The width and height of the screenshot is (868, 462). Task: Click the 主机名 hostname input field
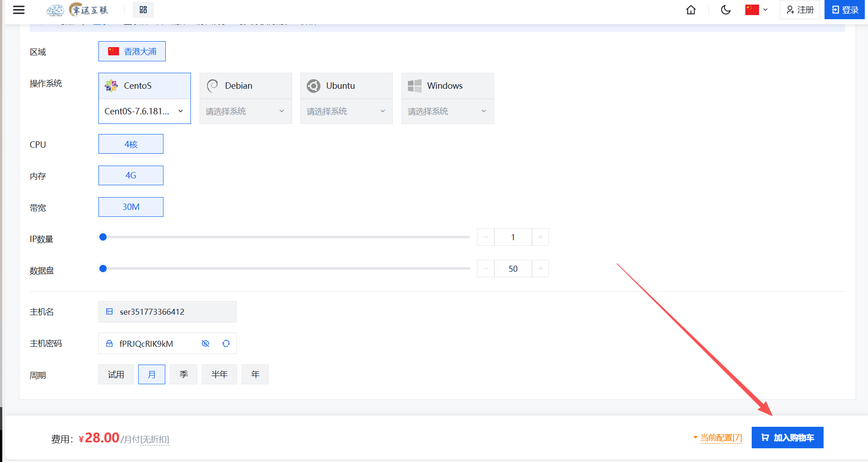(x=174, y=312)
